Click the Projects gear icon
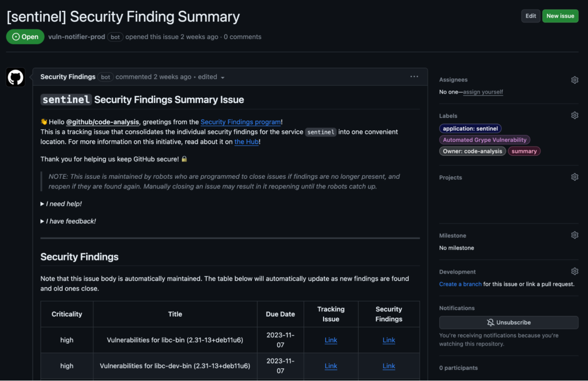This screenshot has height=381, width=588. (574, 176)
